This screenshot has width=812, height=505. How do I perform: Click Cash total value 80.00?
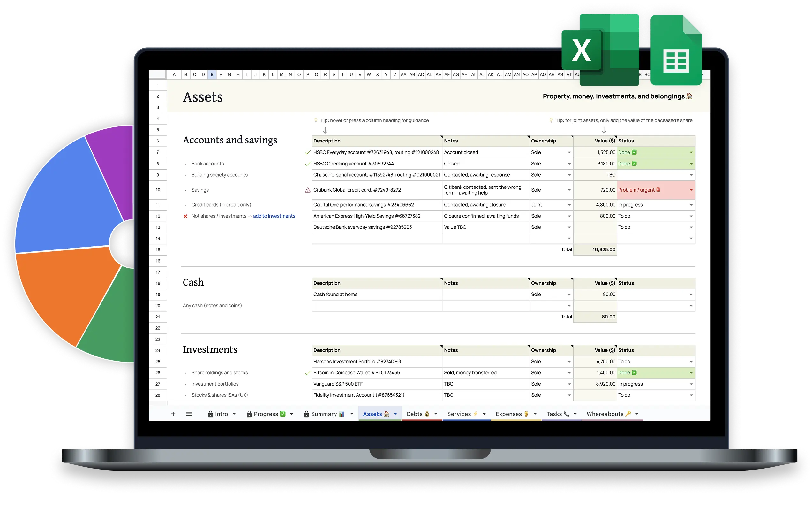[595, 317]
